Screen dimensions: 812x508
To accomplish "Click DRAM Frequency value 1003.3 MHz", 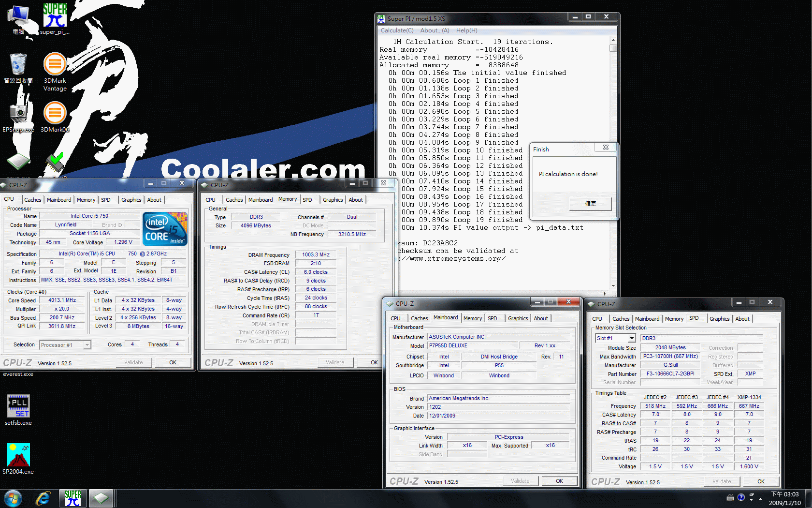I will click(316, 254).
